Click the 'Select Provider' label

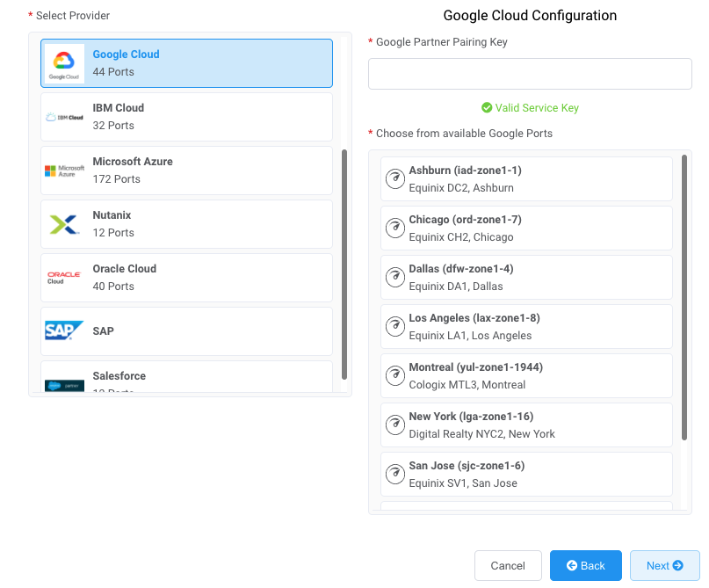[73, 15]
